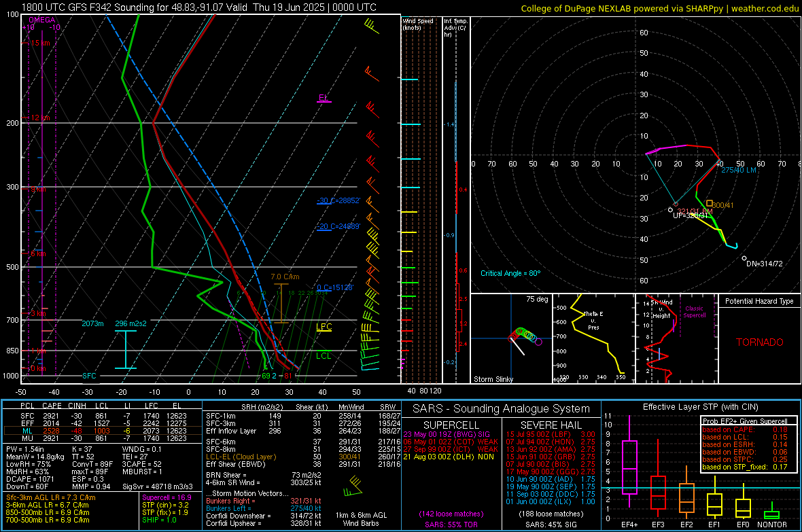This screenshot has height=532, width=802.
Task: Click the red TORNADO hazard type
Action: 760,342
